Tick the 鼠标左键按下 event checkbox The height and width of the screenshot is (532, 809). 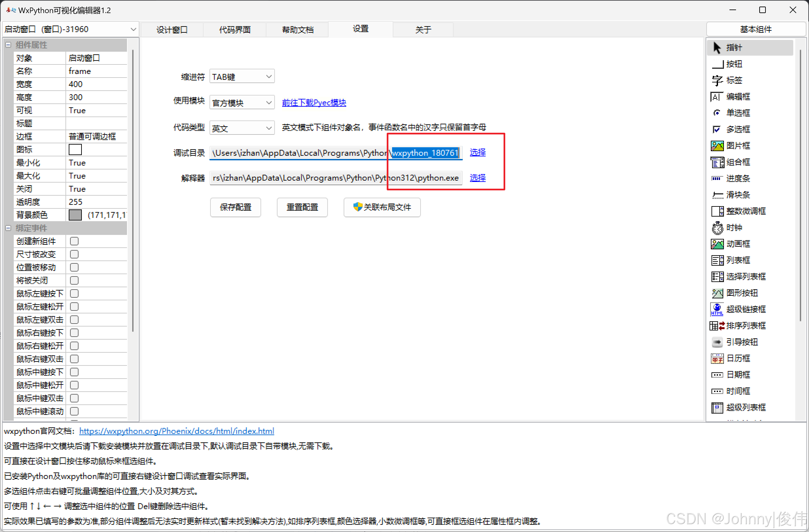coord(74,293)
